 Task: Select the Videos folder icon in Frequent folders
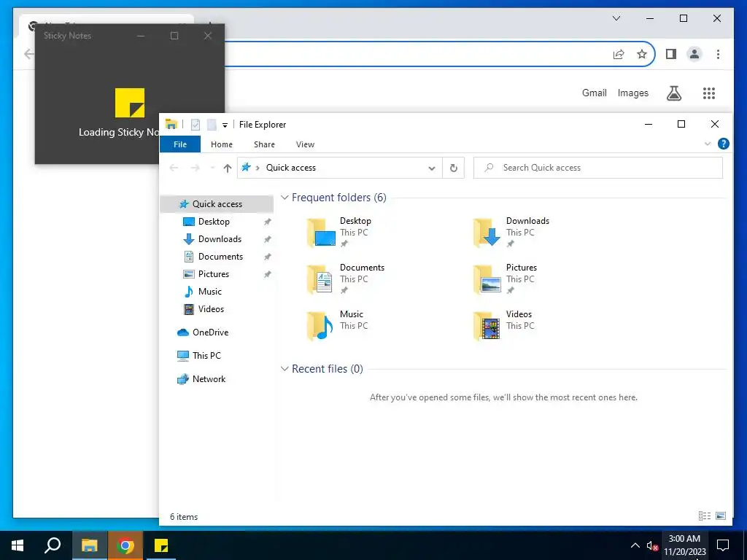(487, 326)
